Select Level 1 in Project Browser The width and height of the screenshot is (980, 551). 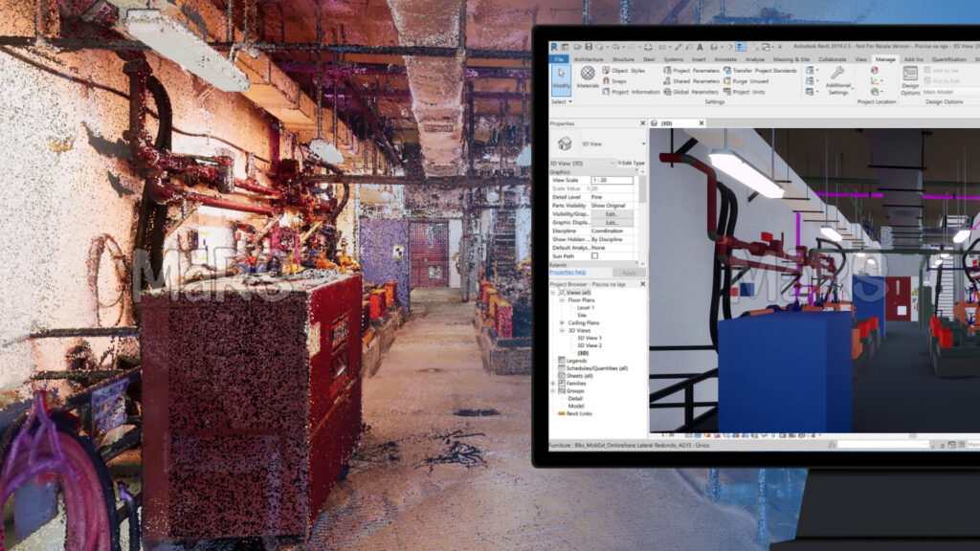pos(586,308)
